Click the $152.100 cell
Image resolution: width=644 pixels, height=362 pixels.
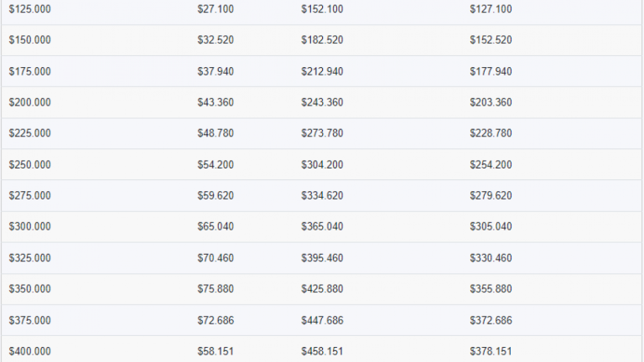point(322,9)
